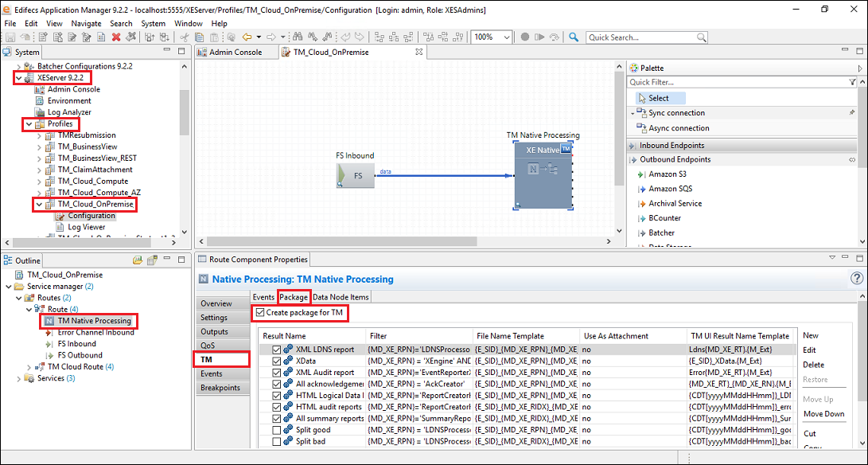Viewport: 868px width, 465px height.
Task: Click the binoculars Find toolbar icon
Action: (x=298, y=37)
